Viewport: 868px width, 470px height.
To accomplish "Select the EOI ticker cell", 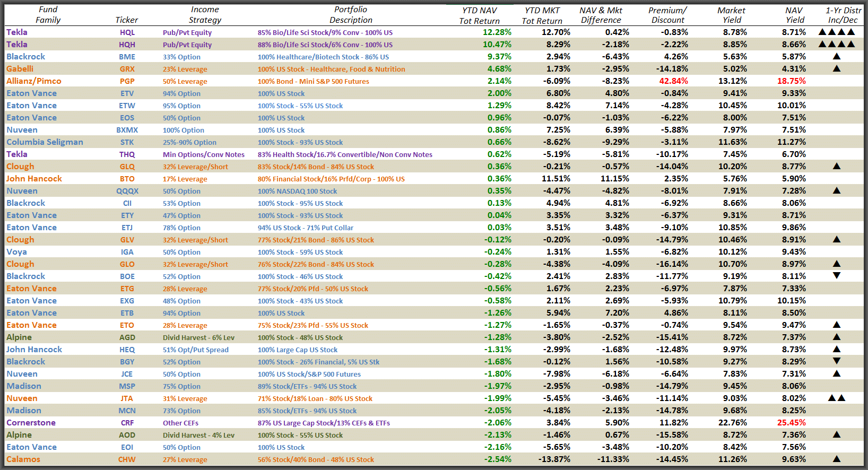I will pyautogui.click(x=127, y=447).
